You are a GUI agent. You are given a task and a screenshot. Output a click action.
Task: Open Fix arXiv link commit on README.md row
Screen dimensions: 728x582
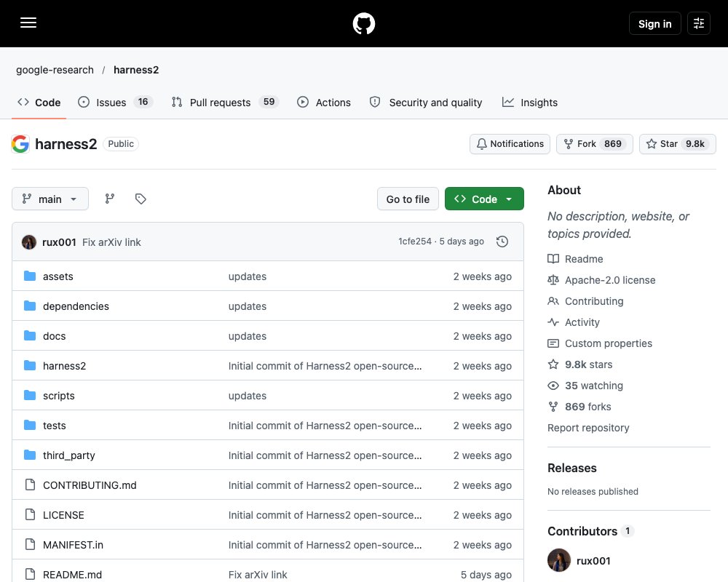pyautogui.click(x=258, y=575)
